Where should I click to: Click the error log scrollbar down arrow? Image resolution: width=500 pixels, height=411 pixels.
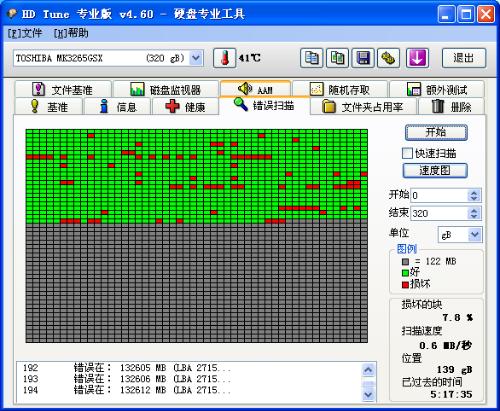tap(368, 395)
